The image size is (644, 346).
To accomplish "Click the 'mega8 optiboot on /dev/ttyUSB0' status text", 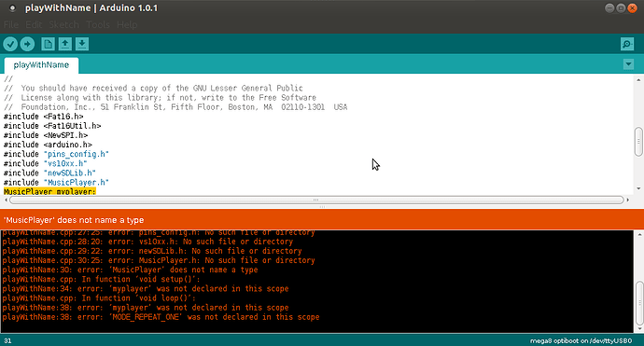I will [x=581, y=341].
